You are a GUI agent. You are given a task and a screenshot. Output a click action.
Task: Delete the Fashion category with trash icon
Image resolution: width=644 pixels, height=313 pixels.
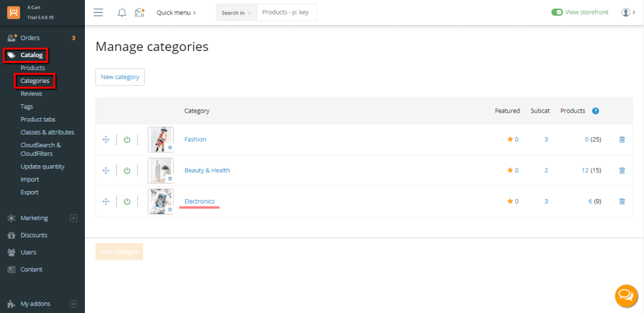622,140
